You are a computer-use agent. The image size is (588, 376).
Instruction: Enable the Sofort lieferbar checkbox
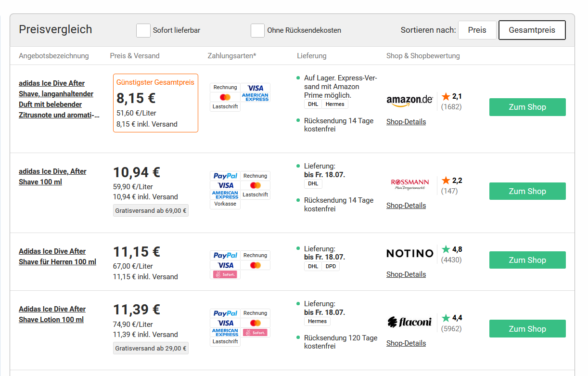click(x=143, y=30)
